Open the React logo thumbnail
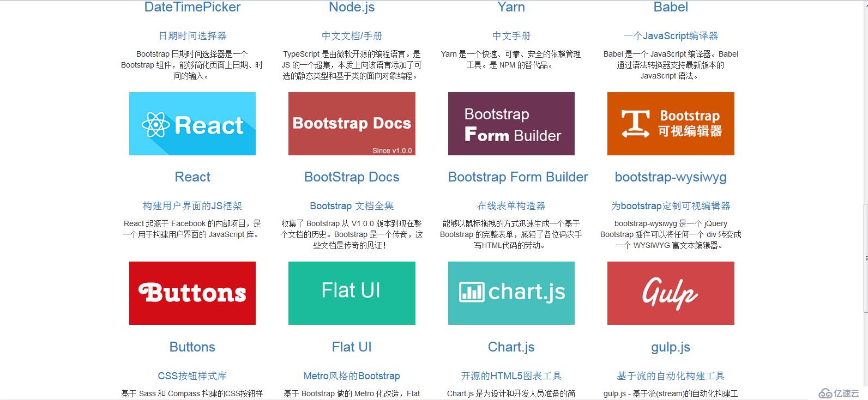Viewport: 868px width, 400px height. pos(192,124)
